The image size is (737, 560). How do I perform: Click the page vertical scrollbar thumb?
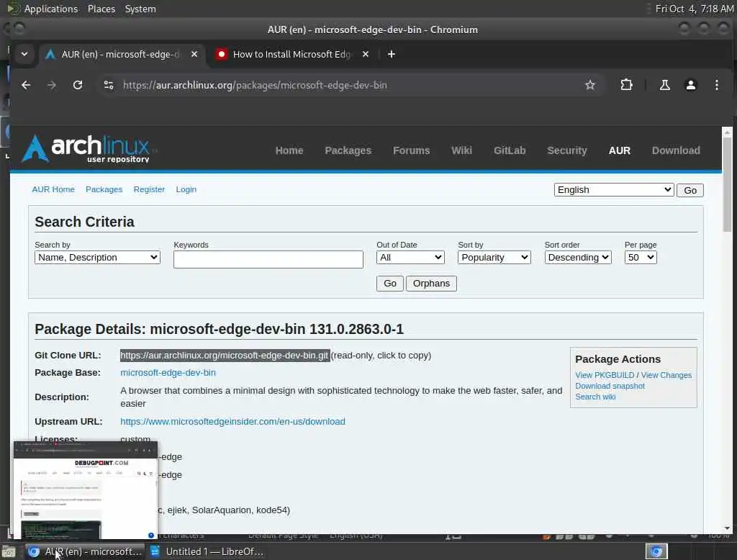[x=727, y=184]
